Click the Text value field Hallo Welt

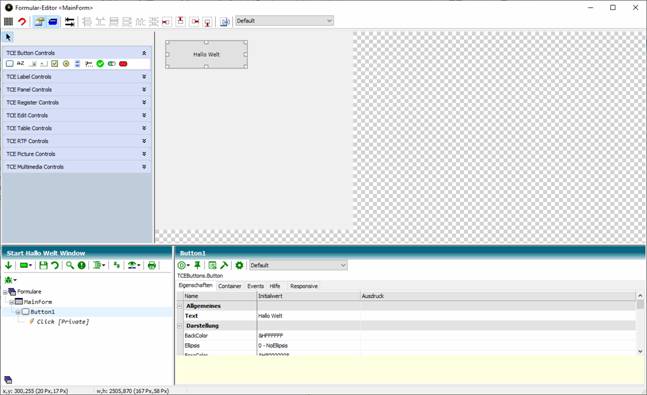(309, 316)
